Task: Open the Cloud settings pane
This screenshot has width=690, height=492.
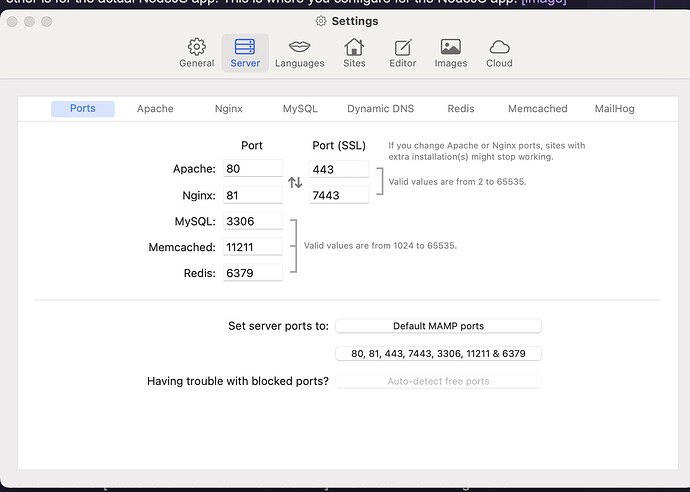Action: (x=499, y=53)
